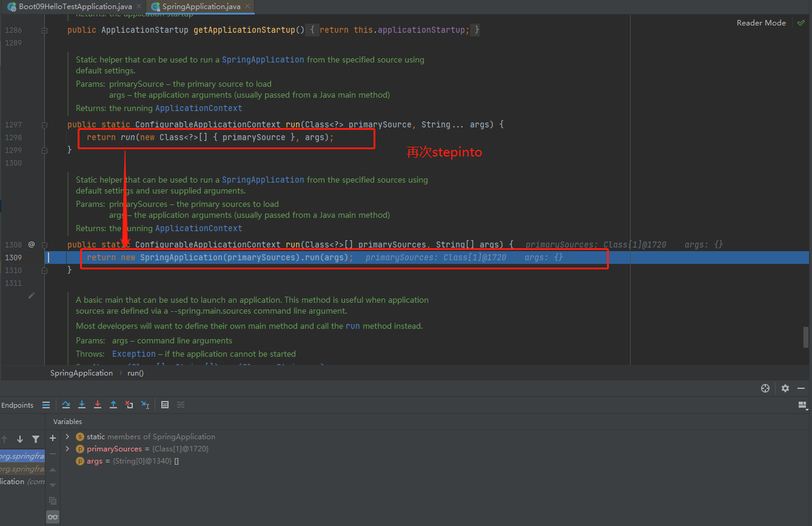This screenshot has width=812, height=526.
Task: Click the Run to Cursor icon
Action: pyautogui.click(x=146, y=405)
